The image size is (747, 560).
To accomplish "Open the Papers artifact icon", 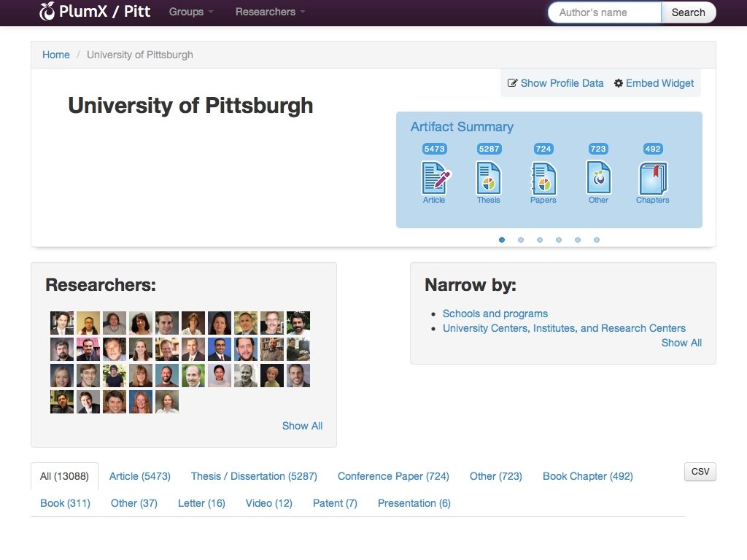I will [x=543, y=178].
